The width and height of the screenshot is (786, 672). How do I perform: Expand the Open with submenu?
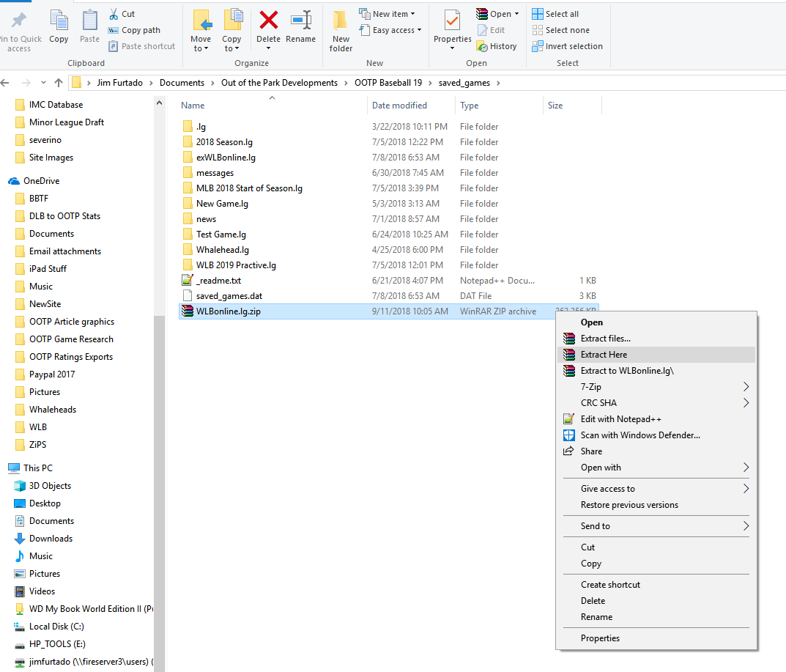point(656,468)
